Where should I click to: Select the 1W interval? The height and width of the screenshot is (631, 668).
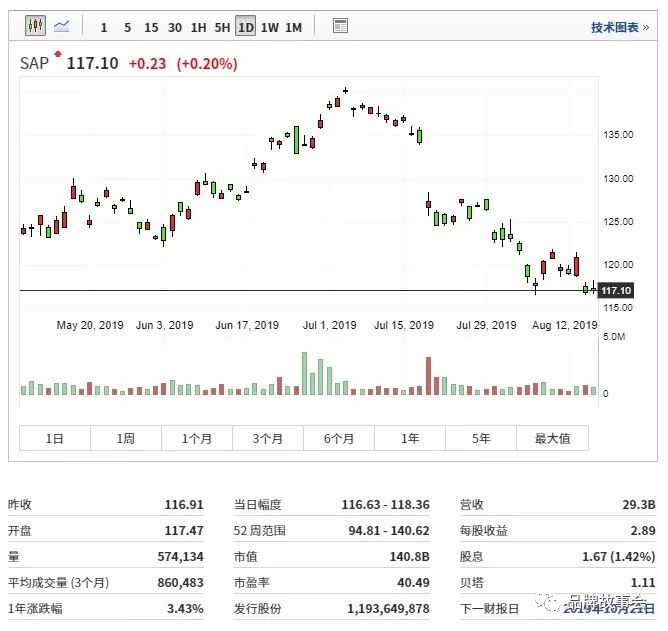tap(270, 28)
